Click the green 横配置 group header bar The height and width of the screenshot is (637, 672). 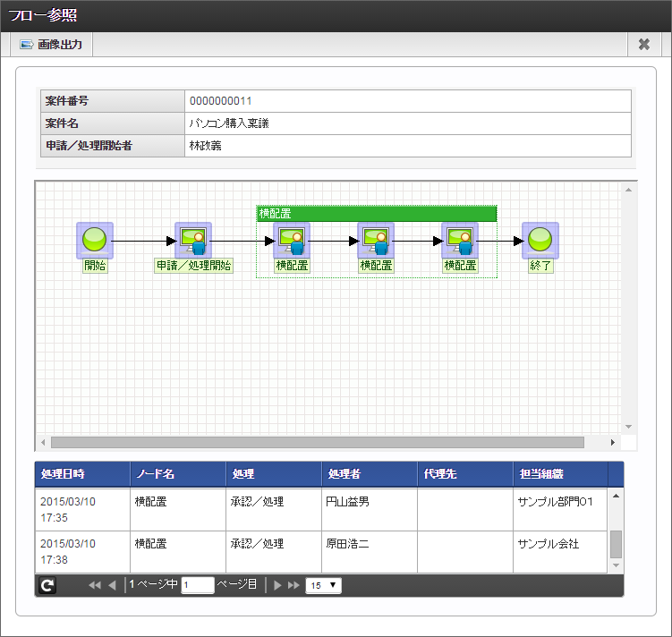click(376, 213)
